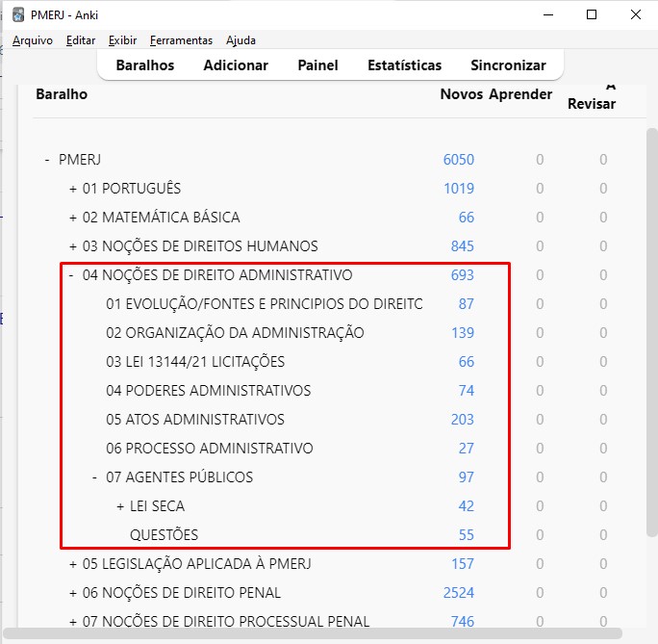Expand 06 NOÇÕES DE DIREITO PENAL deck
The image size is (658, 644).
point(73,593)
